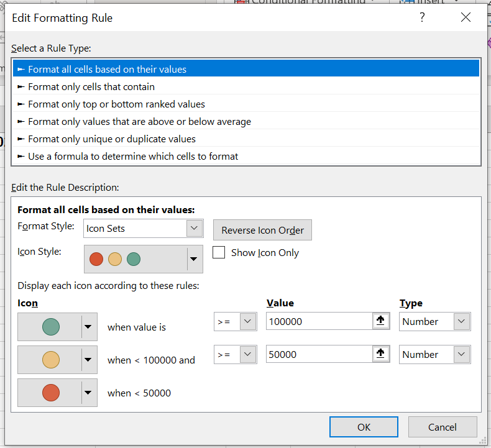Select 'Format only cells that contain' rule

coord(91,87)
